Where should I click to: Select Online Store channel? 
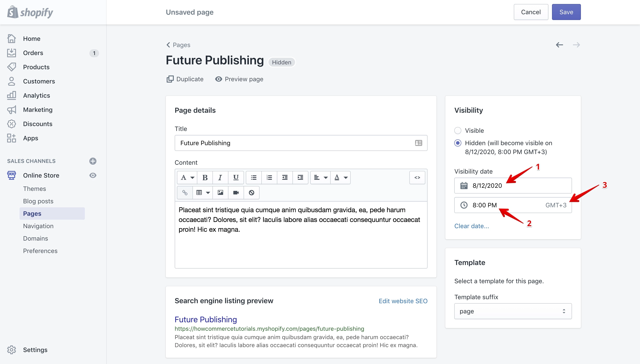click(x=41, y=175)
